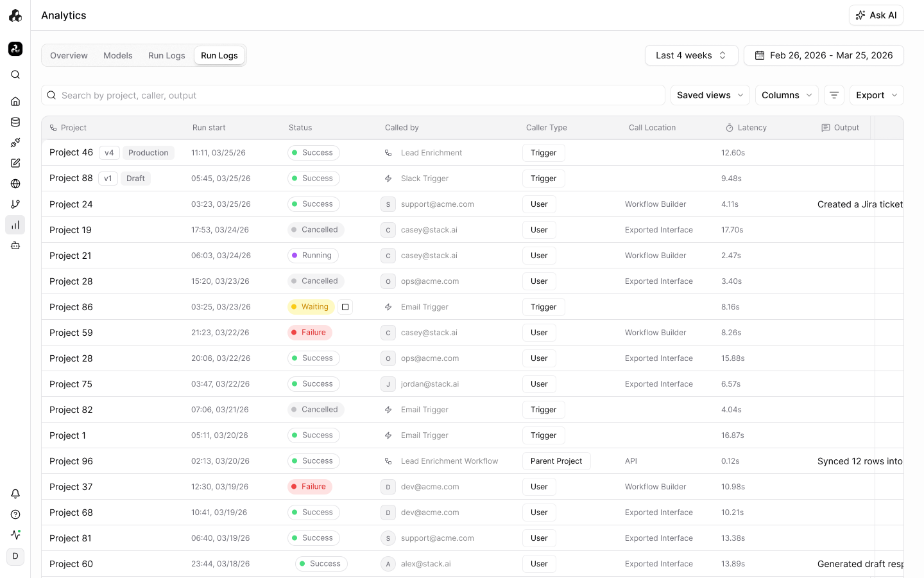Open the robot agent icon in sidebar
Viewport: 924px width, 578px height.
click(x=15, y=245)
